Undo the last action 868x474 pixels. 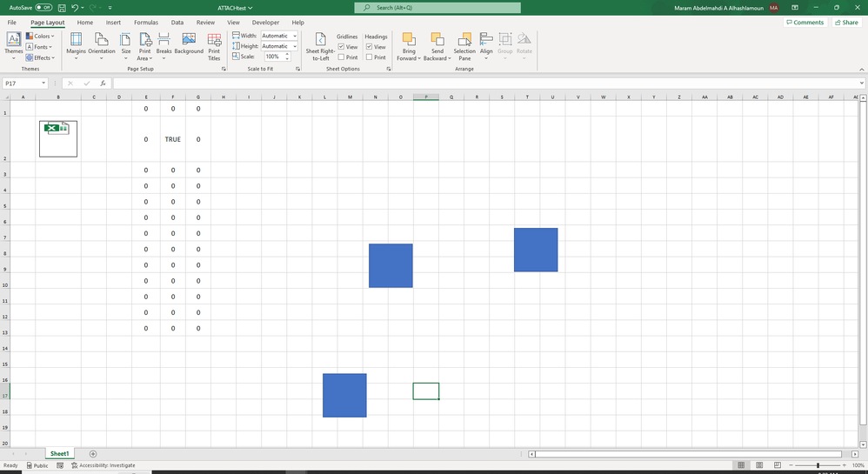point(75,8)
